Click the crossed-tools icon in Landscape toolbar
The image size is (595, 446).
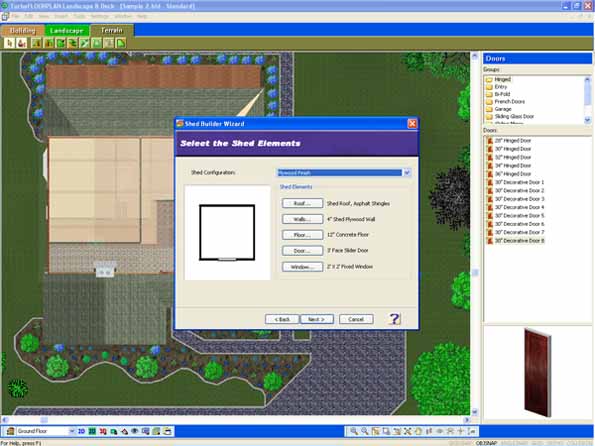point(84,43)
